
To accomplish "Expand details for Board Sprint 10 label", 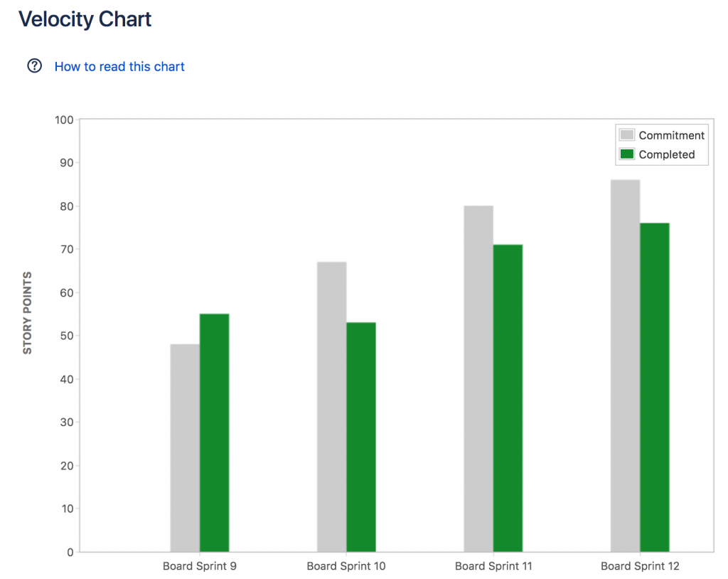I will (x=346, y=565).
